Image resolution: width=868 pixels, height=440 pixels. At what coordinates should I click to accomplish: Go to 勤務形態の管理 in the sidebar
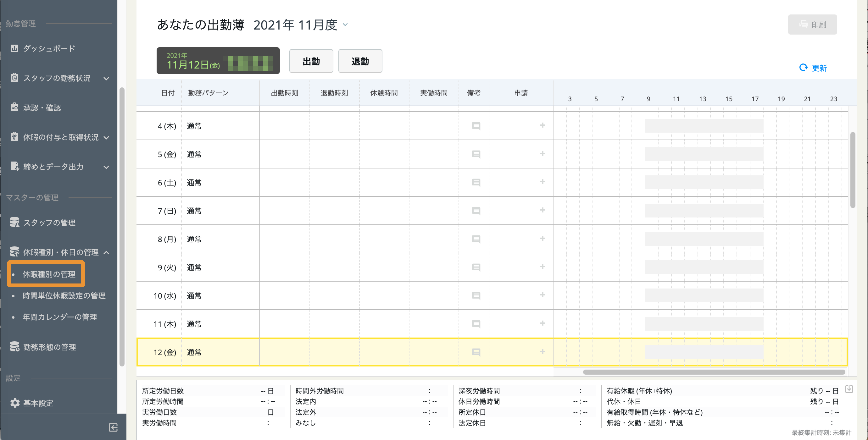[x=50, y=347]
